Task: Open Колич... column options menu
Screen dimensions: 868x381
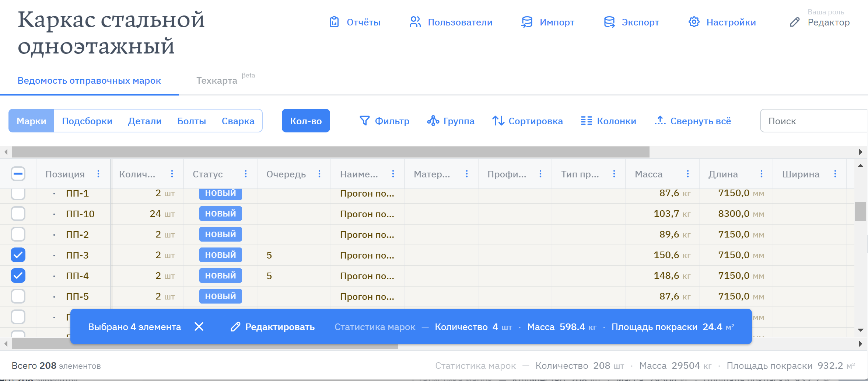Action: coord(172,174)
